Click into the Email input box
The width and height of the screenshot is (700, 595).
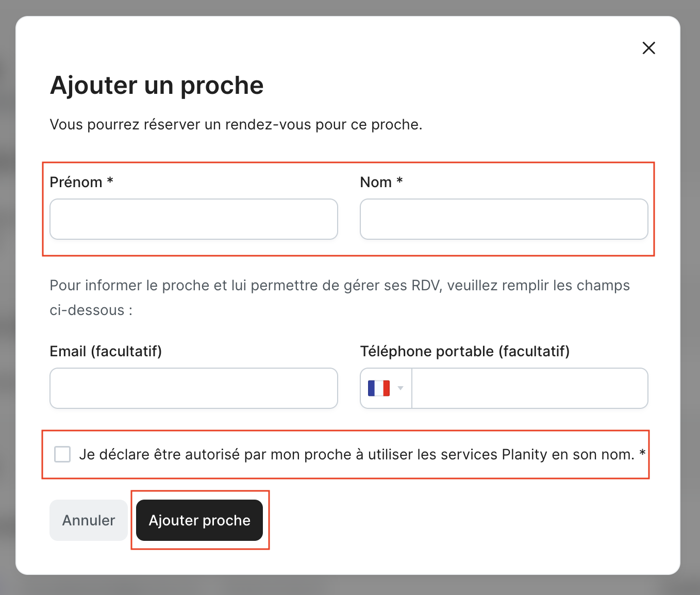pos(193,388)
